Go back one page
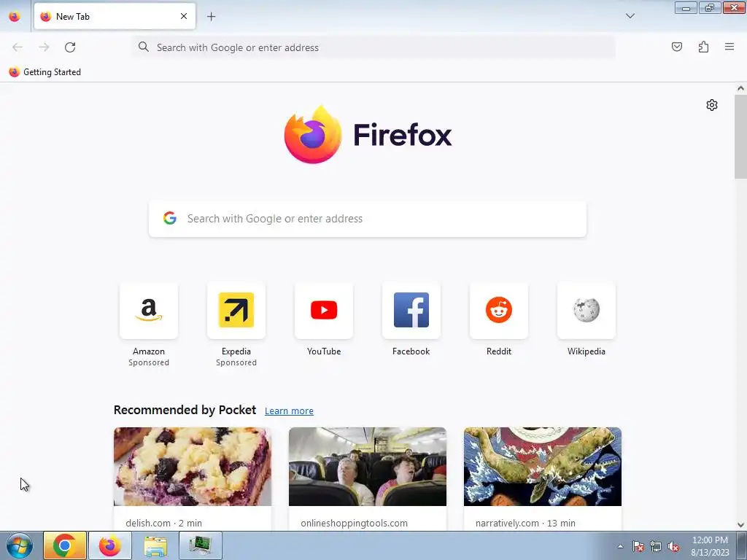Image resolution: width=747 pixels, height=560 pixels. coord(18,47)
